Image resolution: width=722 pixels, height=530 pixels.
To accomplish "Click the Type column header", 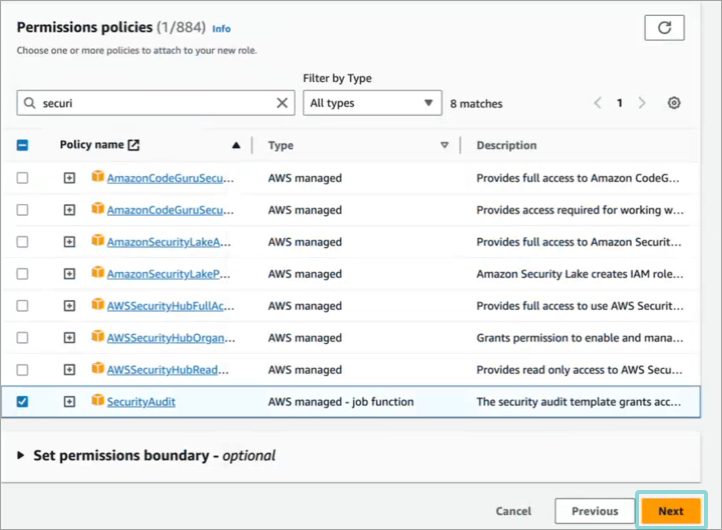I will tap(281, 146).
